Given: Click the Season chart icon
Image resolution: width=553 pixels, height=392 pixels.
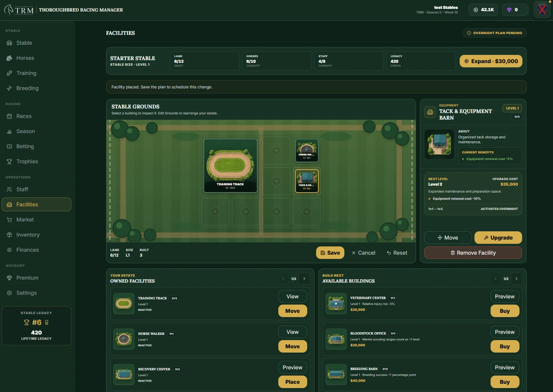Looking at the screenshot, I should (10, 131).
